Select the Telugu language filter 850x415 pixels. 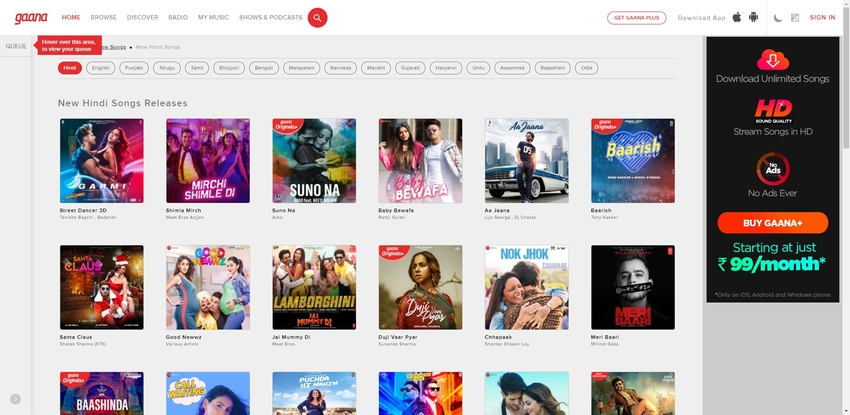tap(167, 68)
